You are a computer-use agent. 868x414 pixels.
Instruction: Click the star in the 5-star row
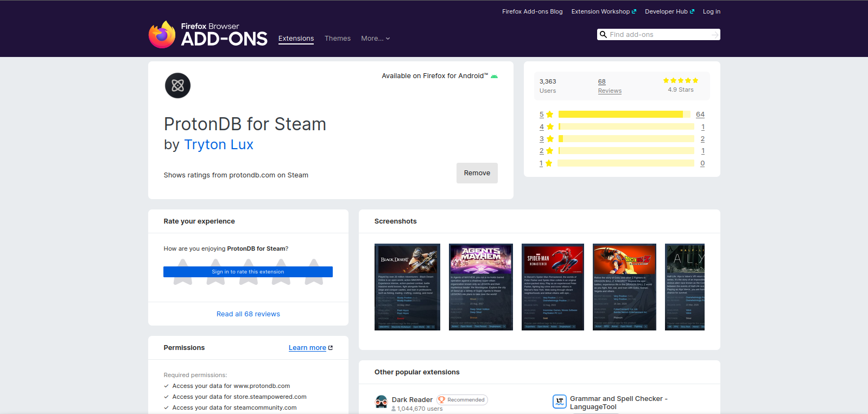coord(550,114)
